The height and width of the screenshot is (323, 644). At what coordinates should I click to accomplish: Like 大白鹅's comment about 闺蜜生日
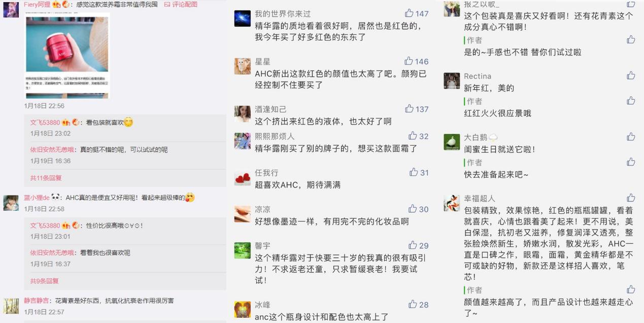click(631, 137)
